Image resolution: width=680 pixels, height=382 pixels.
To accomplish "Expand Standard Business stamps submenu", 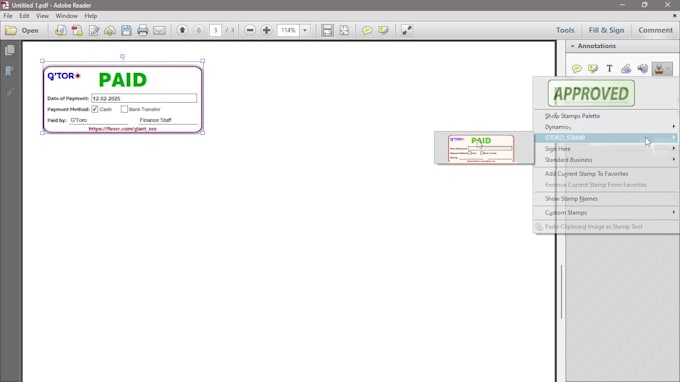I will tap(607, 160).
